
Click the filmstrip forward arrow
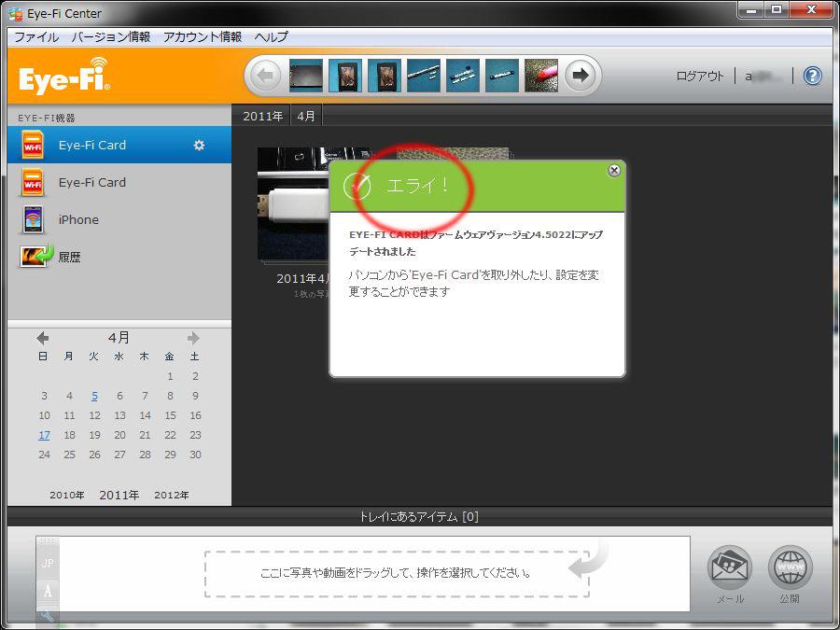581,76
